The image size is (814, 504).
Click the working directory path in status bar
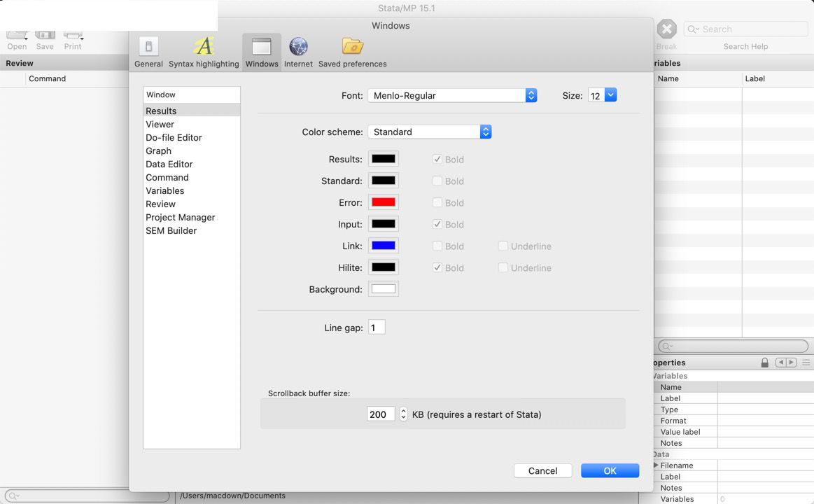pyautogui.click(x=232, y=496)
